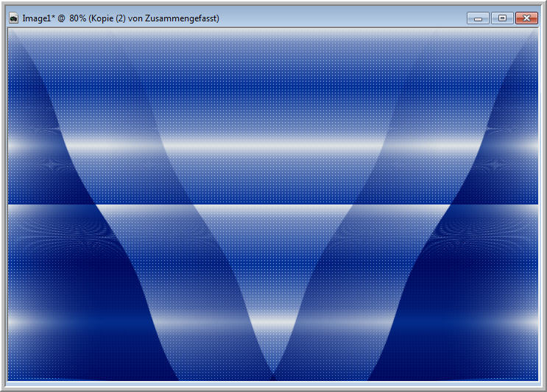Maximize the Image1 document window
The width and height of the screenshot is (547, 392).
pyautogui.click(x=502, y=18)
